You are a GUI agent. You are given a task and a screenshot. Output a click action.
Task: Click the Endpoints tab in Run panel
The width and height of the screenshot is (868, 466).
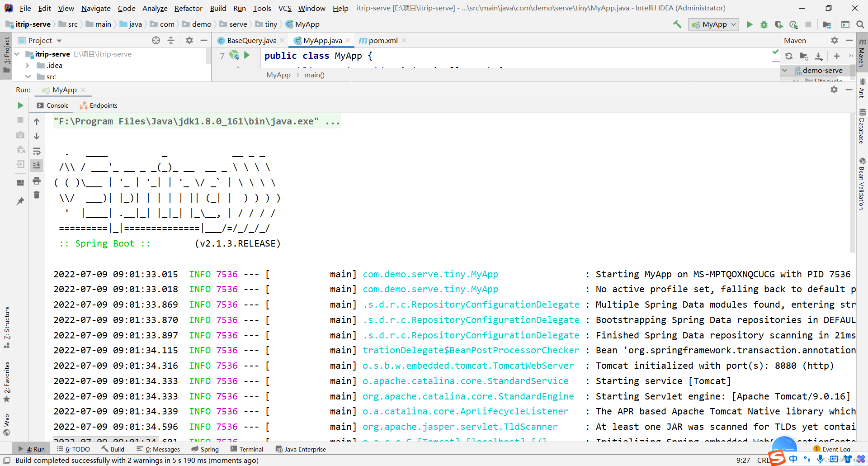(103, 105)
